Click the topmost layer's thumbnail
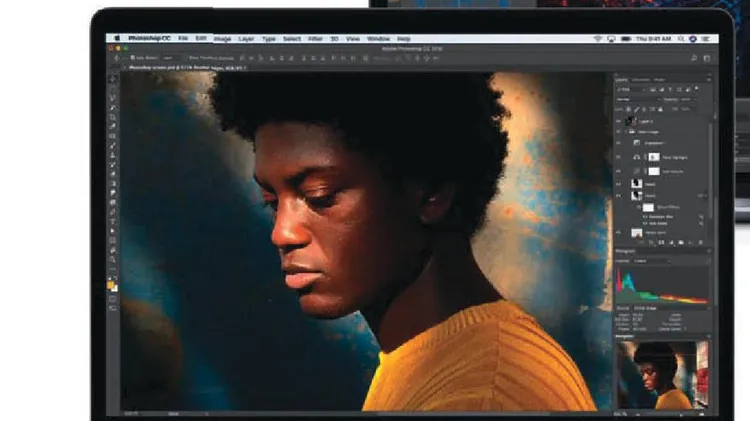Viewport: 750px width, 421px height. click(632, 121)
